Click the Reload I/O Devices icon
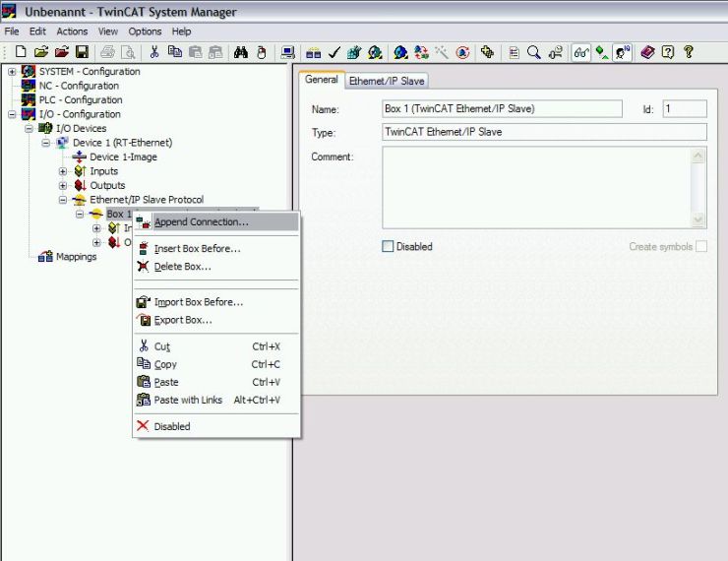The height and width of the screenshot is (561, 728). pos(421,52)
